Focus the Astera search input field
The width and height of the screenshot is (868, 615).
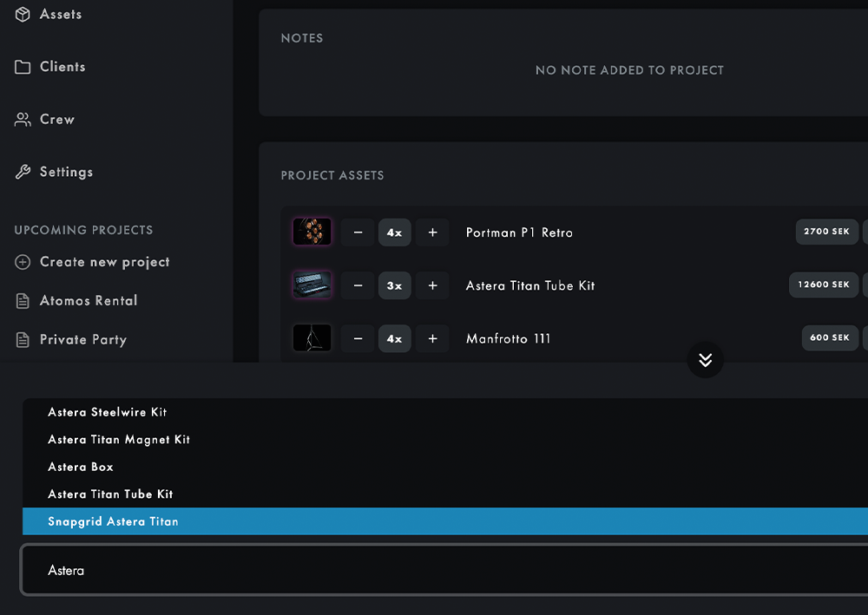pyautogui.click(x=434, y=571)
